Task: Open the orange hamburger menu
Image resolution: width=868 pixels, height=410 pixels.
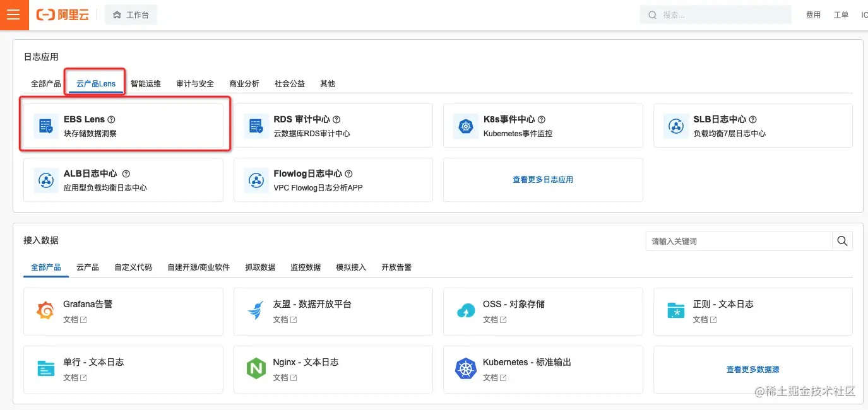Action: (14, 15)
